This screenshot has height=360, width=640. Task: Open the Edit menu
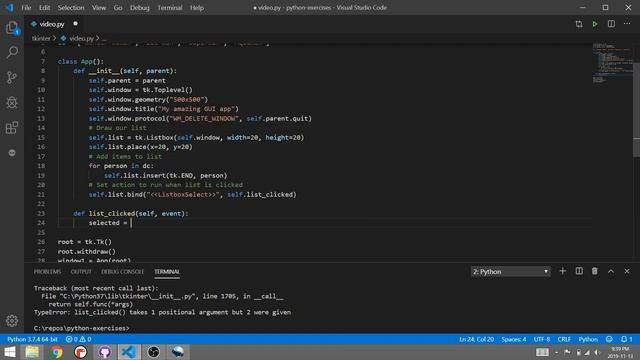(44, 7)
